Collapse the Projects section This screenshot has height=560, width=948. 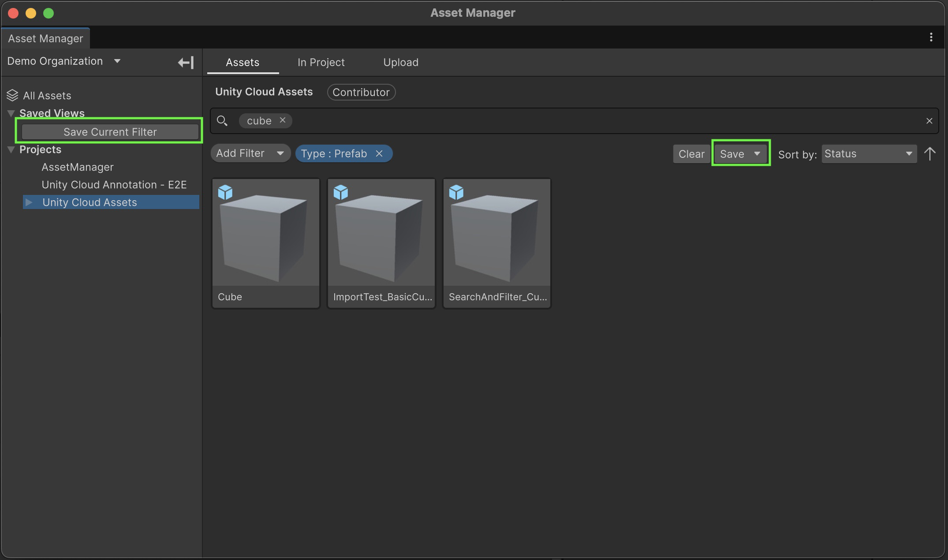pyautogui.click(x=11, y=149)
